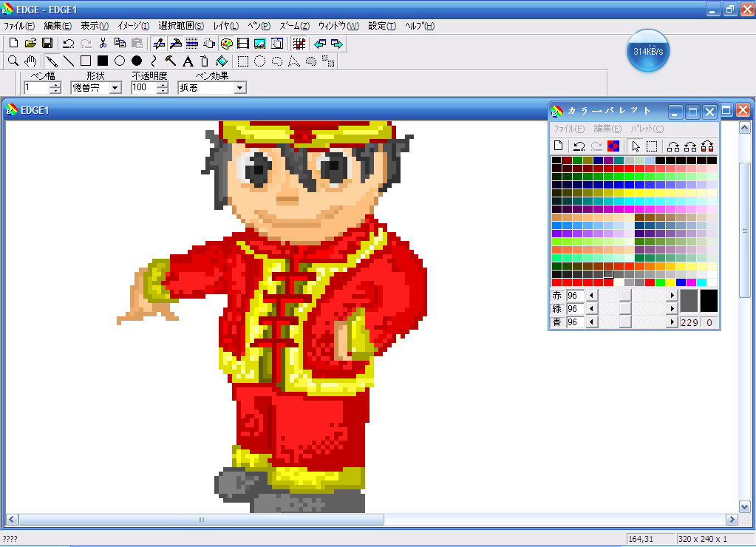Screen dimensions: 756x547
Task: Save the image with the floppy disk icon
Action: tap(47, 44)
